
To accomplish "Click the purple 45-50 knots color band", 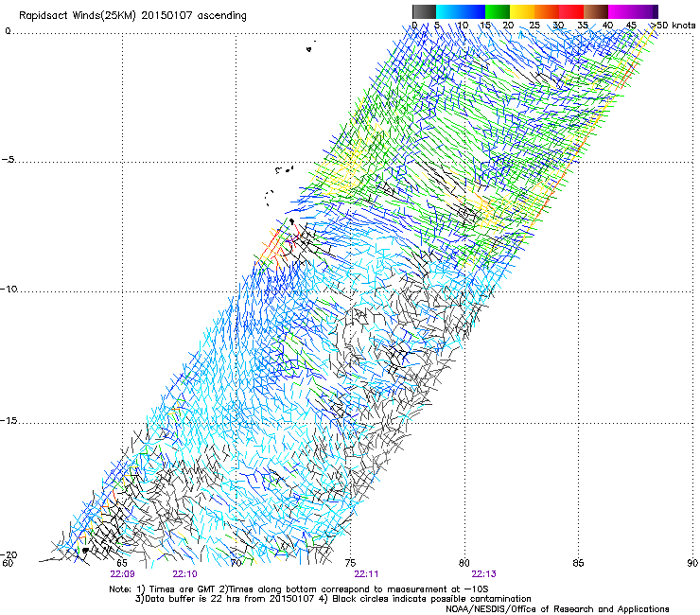I will pyautogui.click(x=645, y=11).
